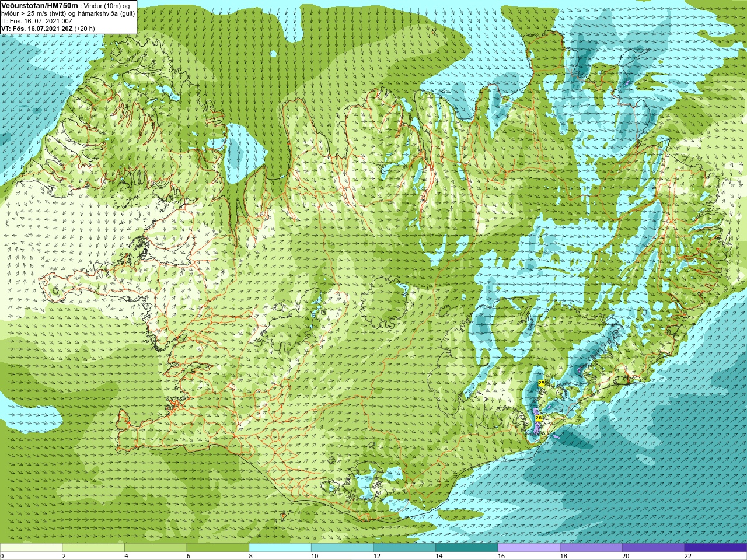The width and height of the screenshot is (747, 560).
Task: Click the 4–6 m/s green legend swatch
Action: point(155,548)
